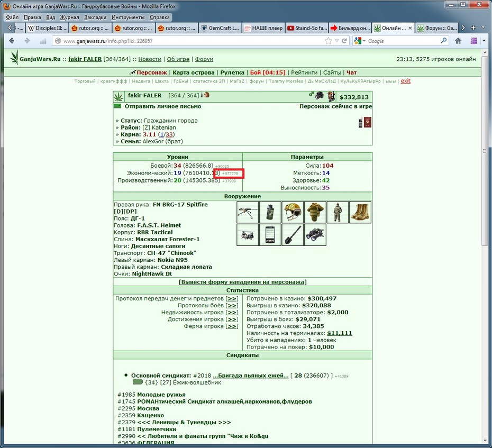Image resolution: width=492 pixels, height=448 pixels.
Task: Click the Forester-1 camouflage suit icon
Action: (338, 213)
